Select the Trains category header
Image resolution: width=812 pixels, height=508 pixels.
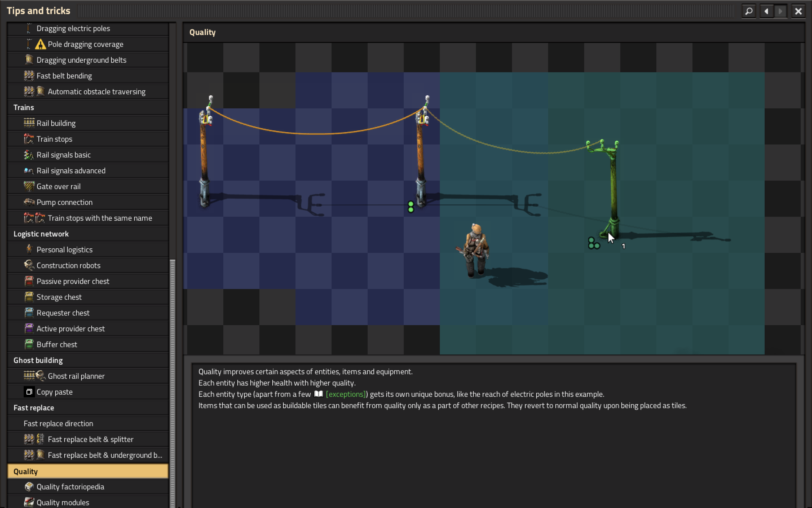point(88,108)
